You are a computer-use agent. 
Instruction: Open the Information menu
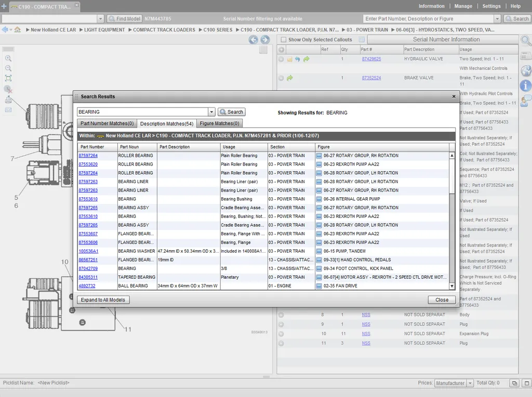[x=431, y=6]
